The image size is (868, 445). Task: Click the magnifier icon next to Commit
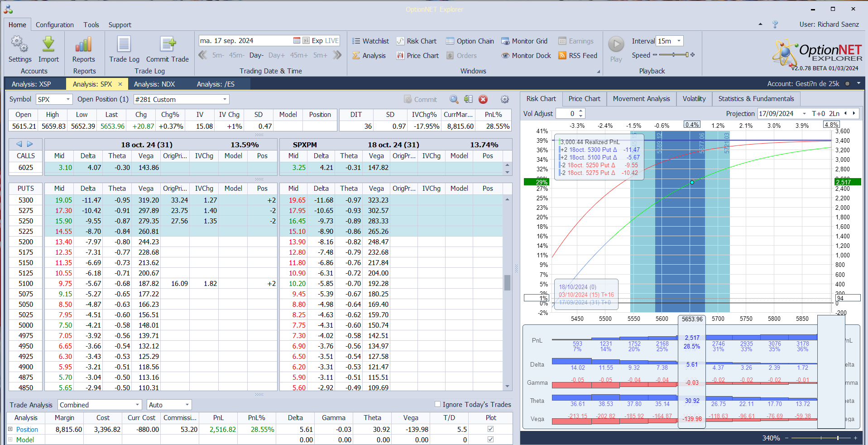point(454,100)
